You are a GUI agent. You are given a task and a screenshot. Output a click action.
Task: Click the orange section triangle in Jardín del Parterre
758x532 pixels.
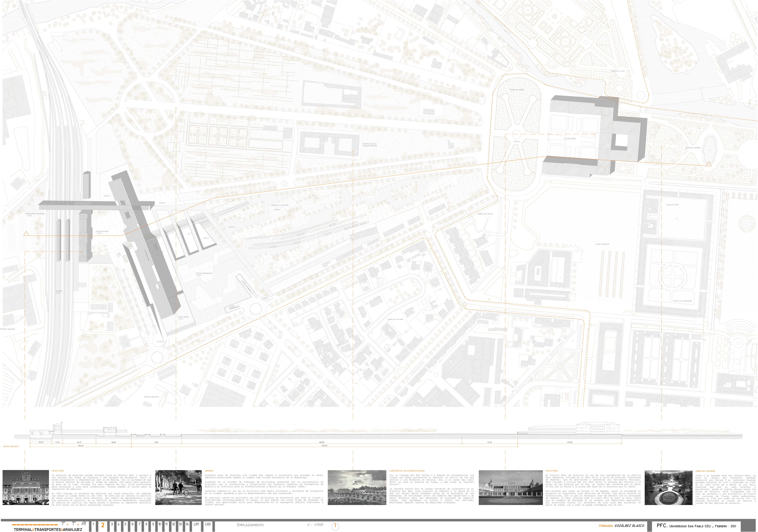(x=709, y=164)
